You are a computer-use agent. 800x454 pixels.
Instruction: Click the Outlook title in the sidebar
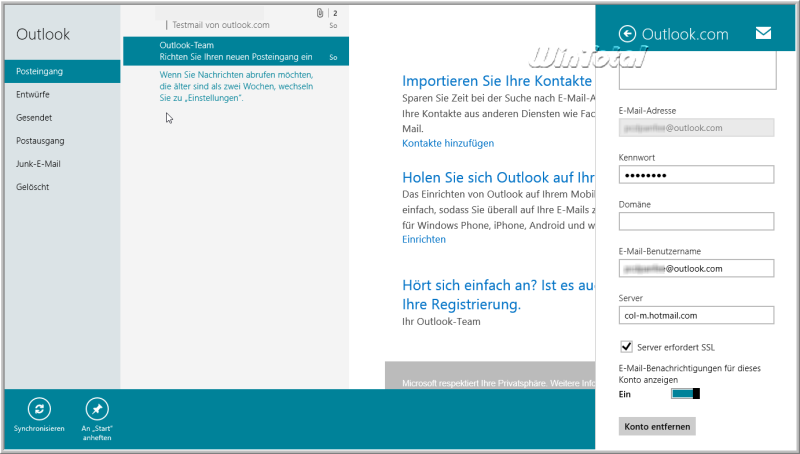pos(43,34)
